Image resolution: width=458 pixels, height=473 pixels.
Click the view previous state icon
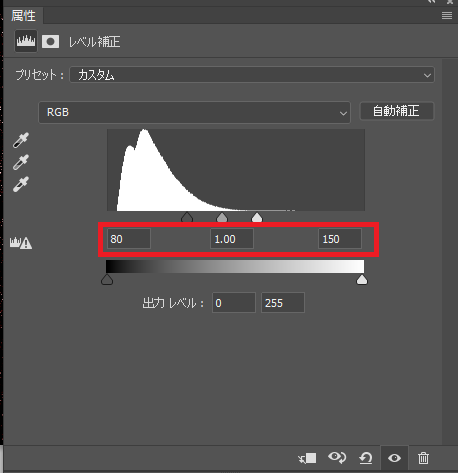pyautogui.click(x=337, y=458)
